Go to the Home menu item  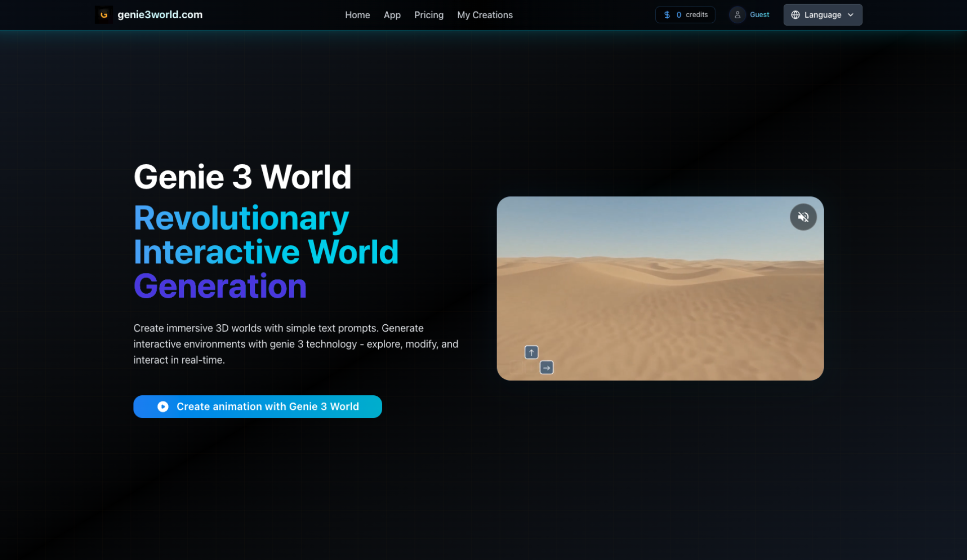(357, 15)
